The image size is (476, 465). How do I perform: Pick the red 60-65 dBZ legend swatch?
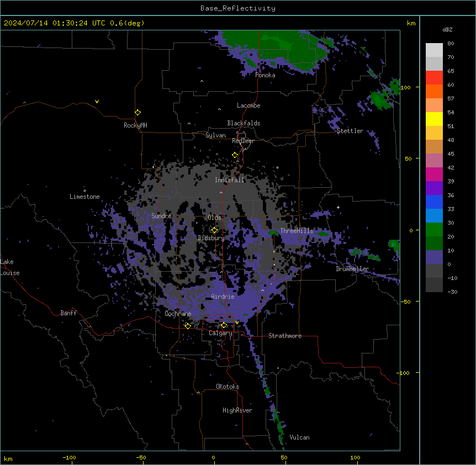(434, 77)
